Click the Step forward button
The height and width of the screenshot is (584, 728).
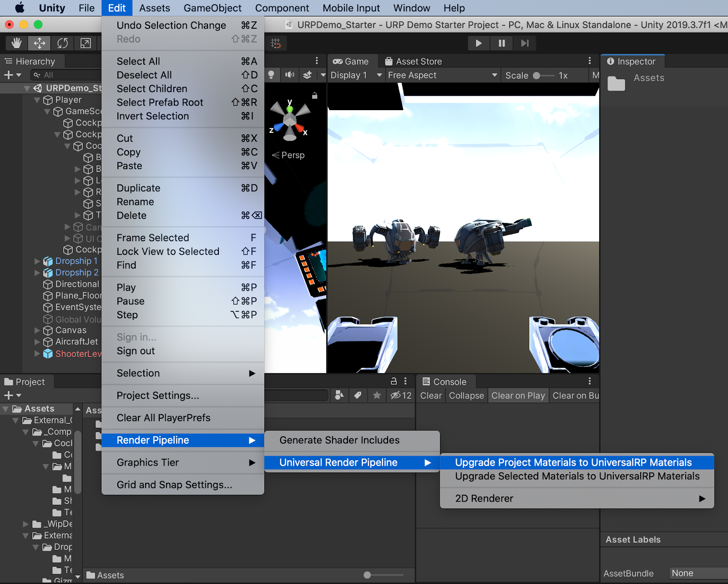point(525,43)
